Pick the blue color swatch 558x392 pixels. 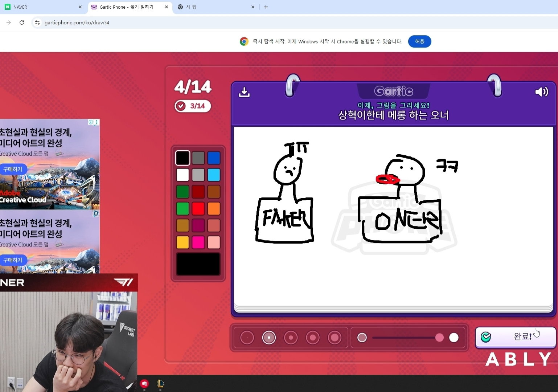(x=214, y=158)
